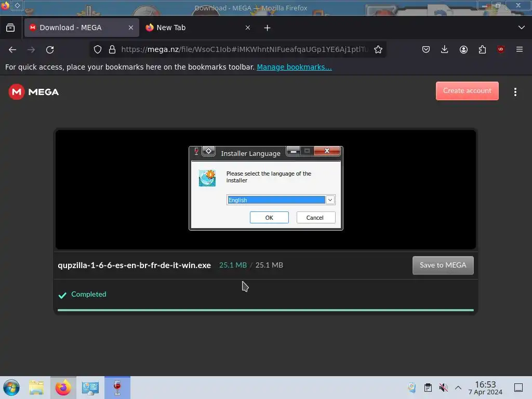This screenshot has width=532, height=399.
Task: Click the qupzilla exe file name
Action: (135, 265)
